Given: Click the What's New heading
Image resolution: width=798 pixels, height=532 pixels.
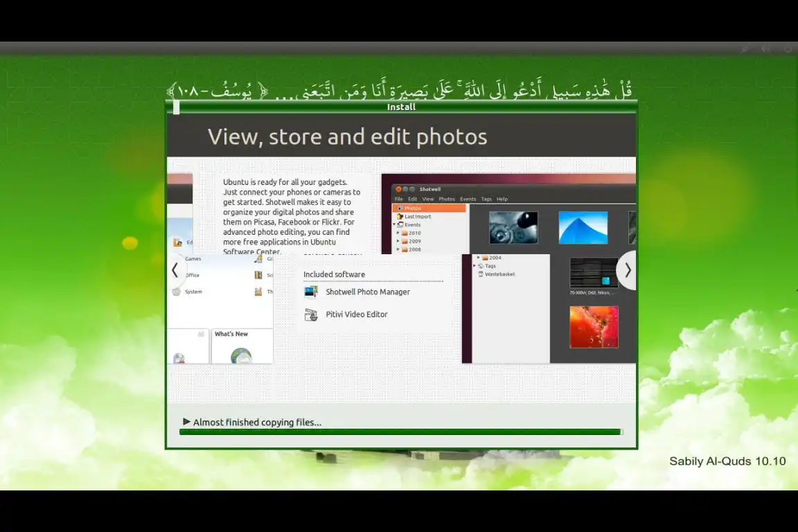Looking at the screenshot, I should click(x=231, y=334).
